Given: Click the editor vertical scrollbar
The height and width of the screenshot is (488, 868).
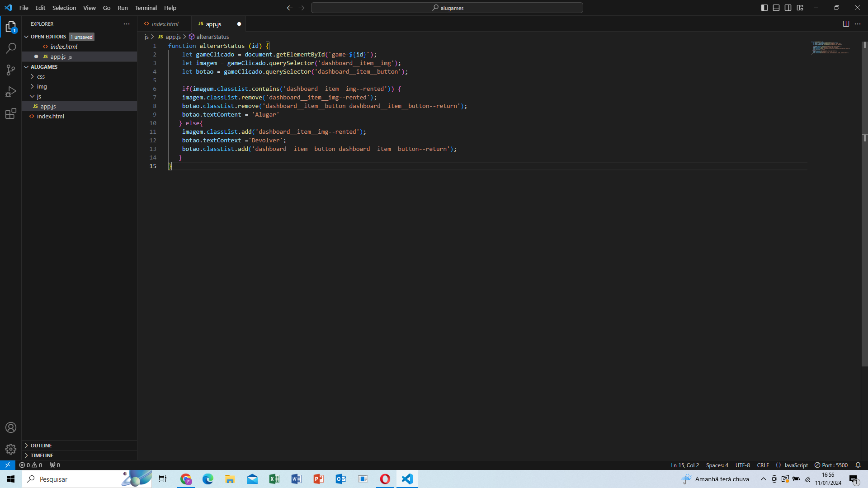Looking at the screenshot, I should tap(864, 203).
